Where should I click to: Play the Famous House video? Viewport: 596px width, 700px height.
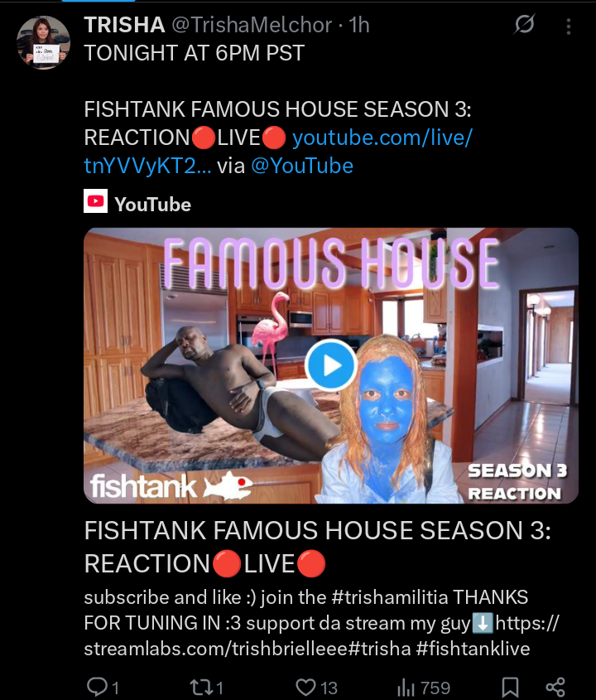330,365
